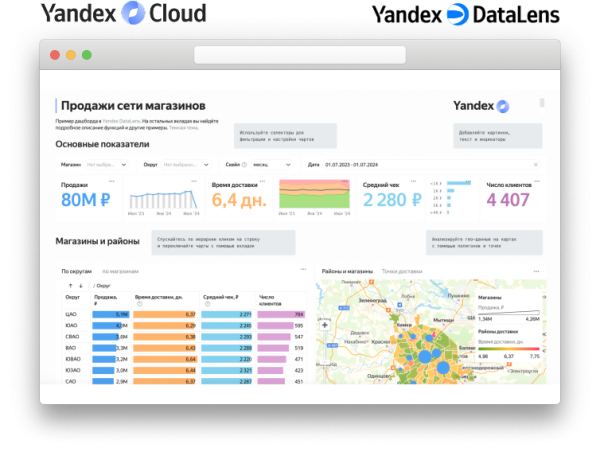
Task: Click the delivery time area chart
Action: (314, 194)
